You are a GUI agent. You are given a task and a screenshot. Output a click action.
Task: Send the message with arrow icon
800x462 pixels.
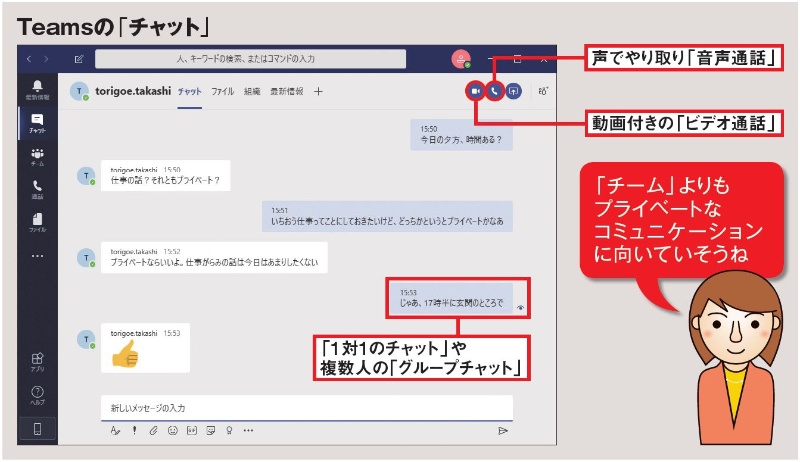(x=503, y=431)
